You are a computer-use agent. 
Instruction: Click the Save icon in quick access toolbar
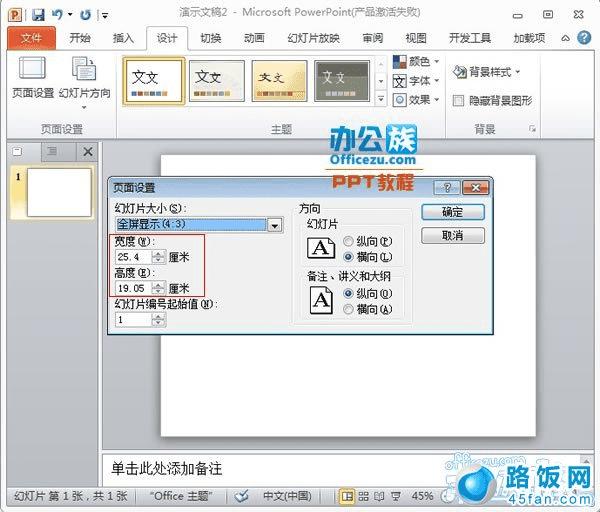tap(38, 15)
